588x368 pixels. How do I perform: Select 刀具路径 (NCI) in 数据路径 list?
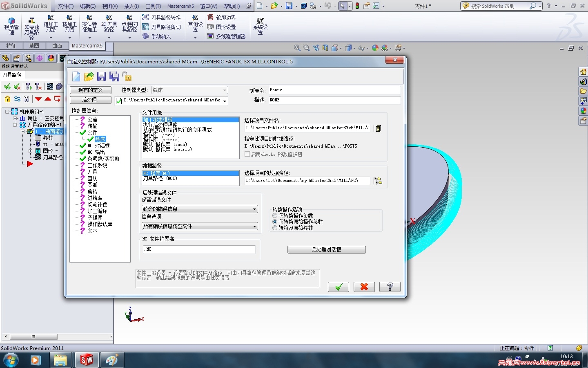[160, 178]
